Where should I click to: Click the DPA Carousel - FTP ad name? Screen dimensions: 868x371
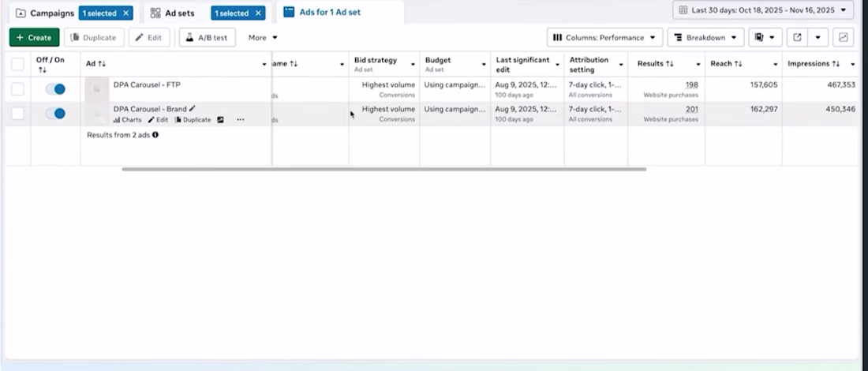tap(147, 84)
